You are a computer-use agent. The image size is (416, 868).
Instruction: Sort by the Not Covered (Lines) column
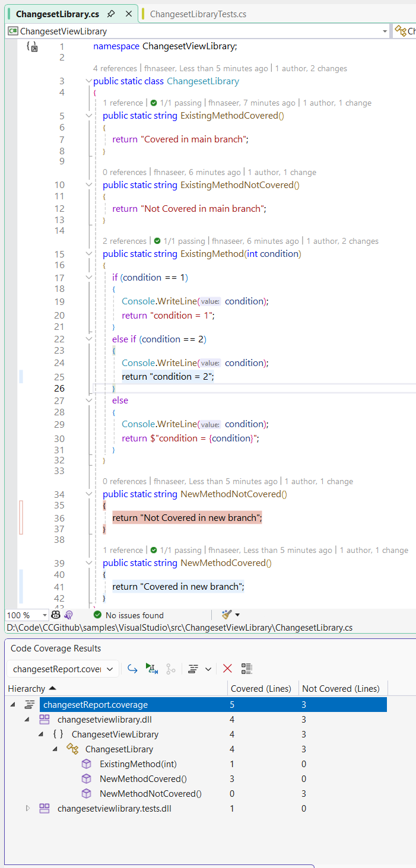(x=341, y=688)
